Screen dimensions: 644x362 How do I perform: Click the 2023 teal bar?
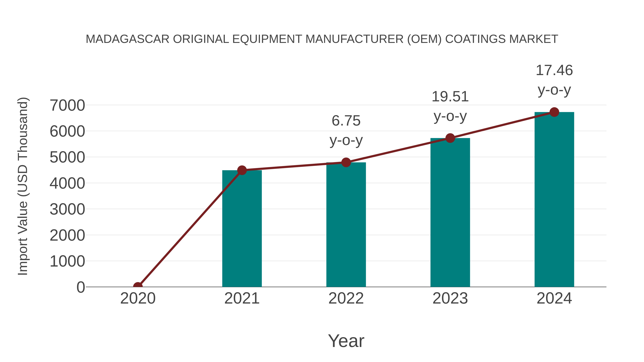450,212
